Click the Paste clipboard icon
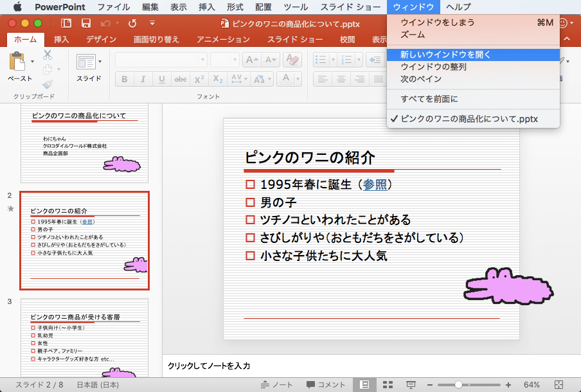Image resolution: width=581 pixels, height=392 pixels. coord(18,62)
